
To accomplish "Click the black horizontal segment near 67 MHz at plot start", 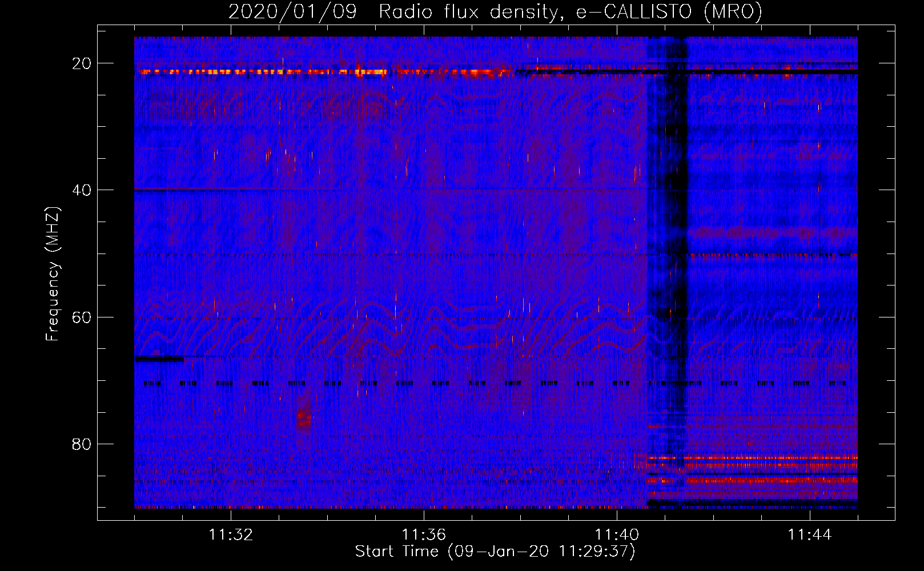I will 159,359.
